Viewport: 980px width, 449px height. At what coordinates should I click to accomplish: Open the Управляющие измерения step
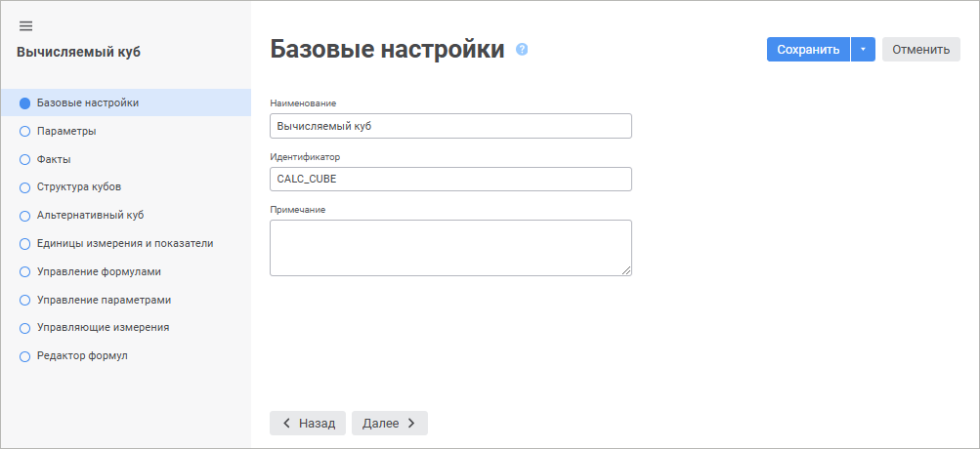point(103,327)
